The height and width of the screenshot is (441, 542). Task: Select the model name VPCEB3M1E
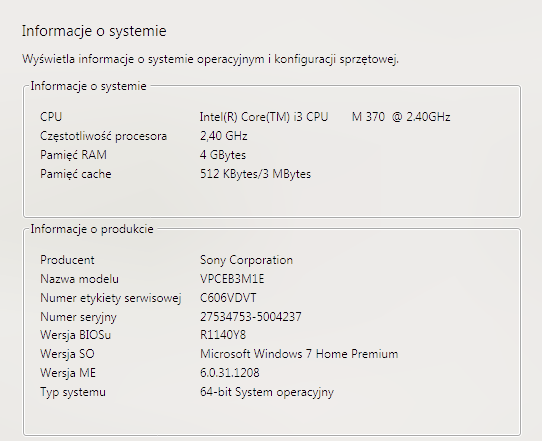pyautogui.click(x=232, y=279)
